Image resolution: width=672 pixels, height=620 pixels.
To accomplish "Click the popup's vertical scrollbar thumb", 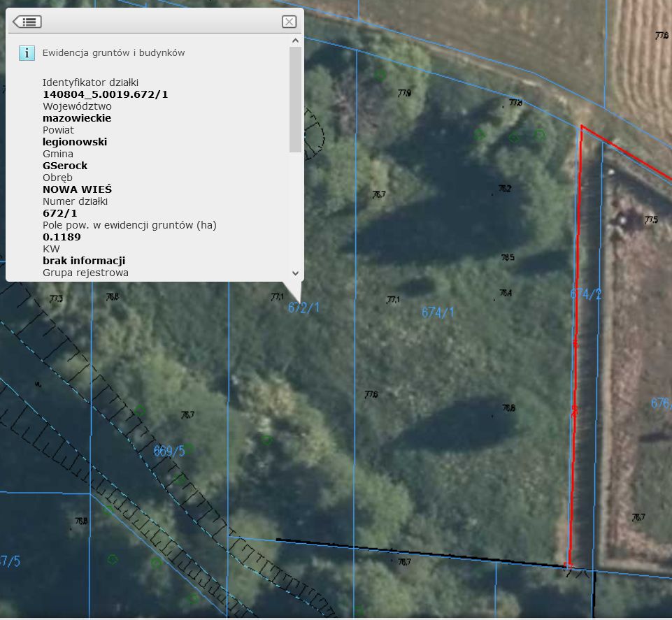I will (x=295, y=98).
